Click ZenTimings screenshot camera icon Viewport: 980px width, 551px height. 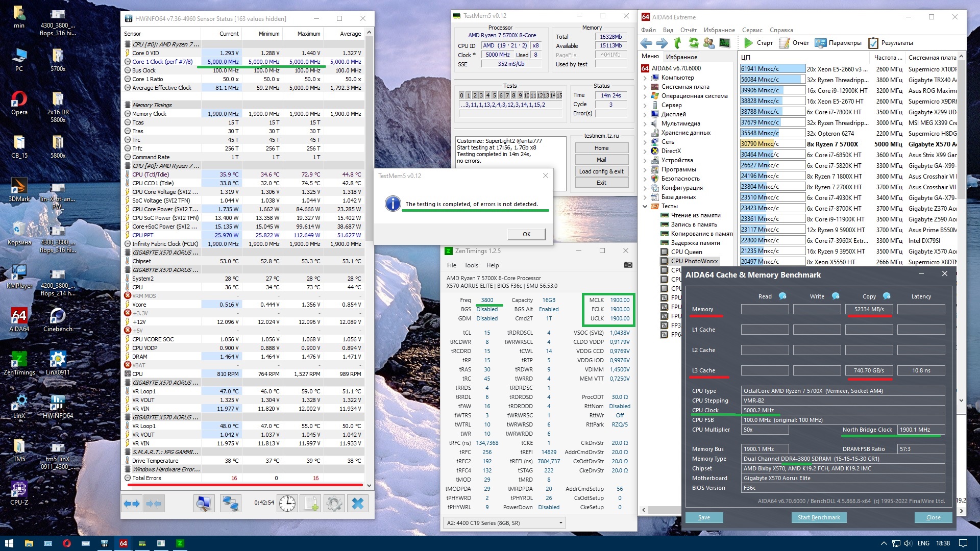628,265
